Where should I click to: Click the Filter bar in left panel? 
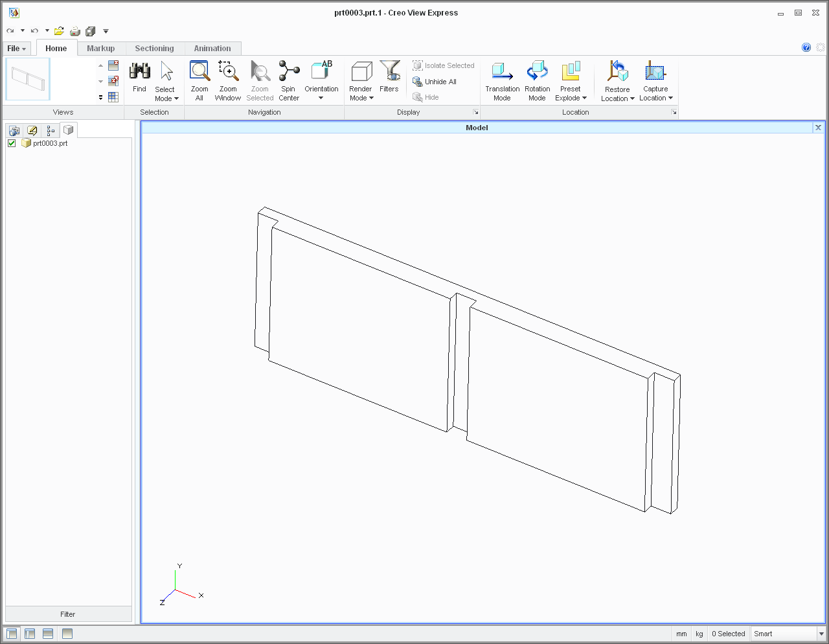click(68, 614)
